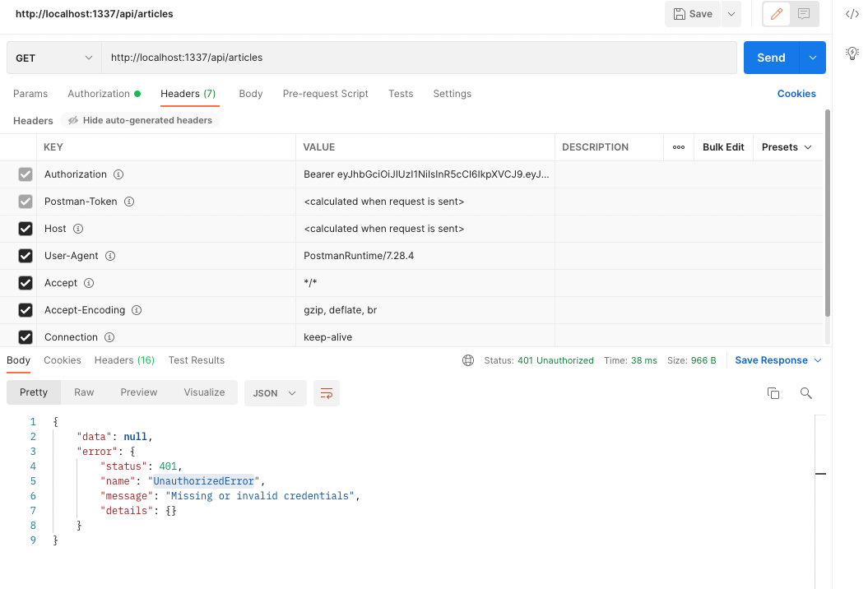Copy the response body
This screenshot has height=589, width=868.
(x=773, y=393)
